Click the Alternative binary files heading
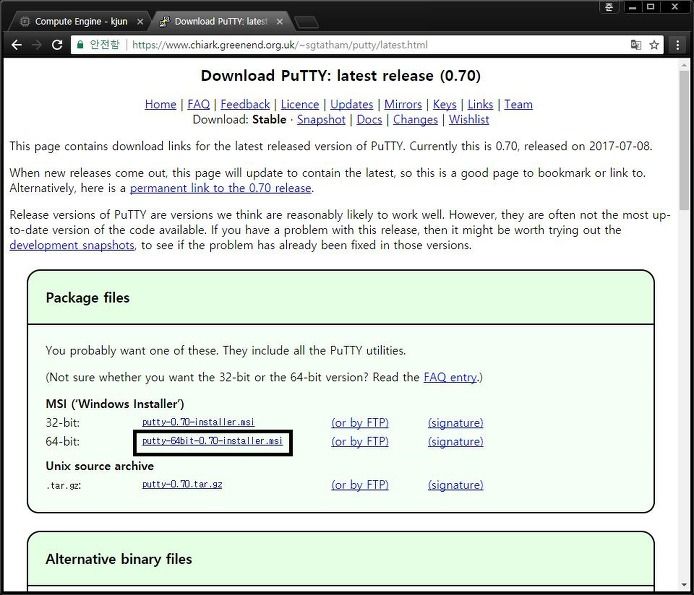 click(x=119, y=559)
